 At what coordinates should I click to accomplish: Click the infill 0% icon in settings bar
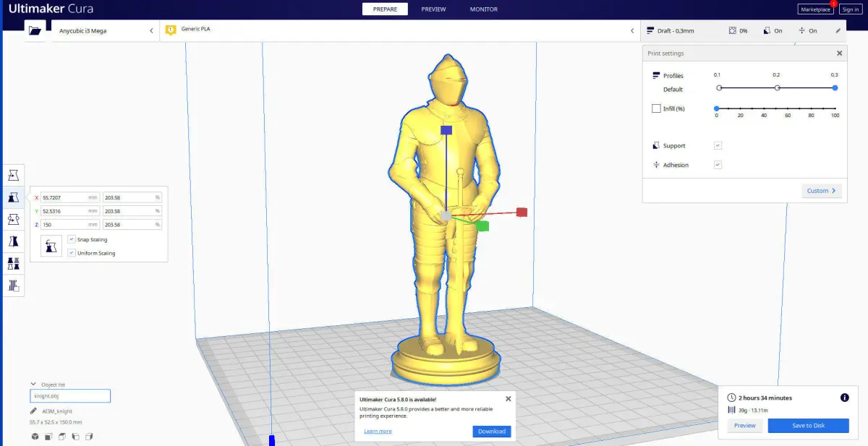tap(733, 31)
